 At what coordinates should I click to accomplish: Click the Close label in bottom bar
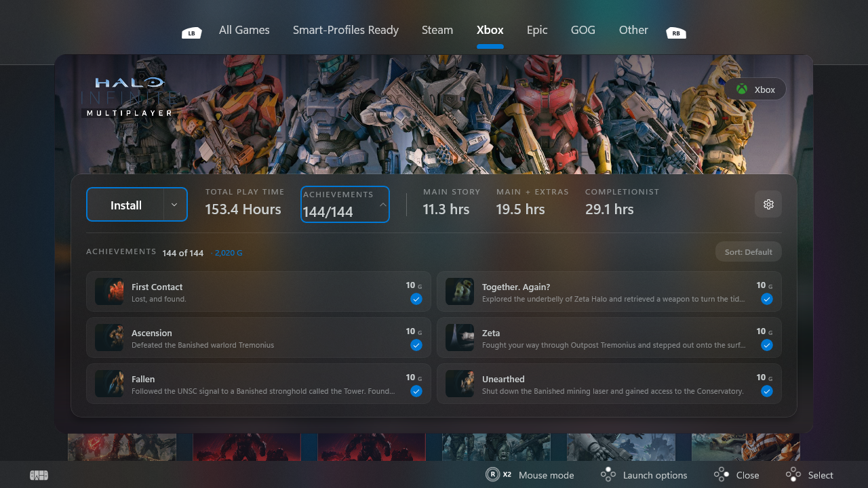(x=748, y=475)
